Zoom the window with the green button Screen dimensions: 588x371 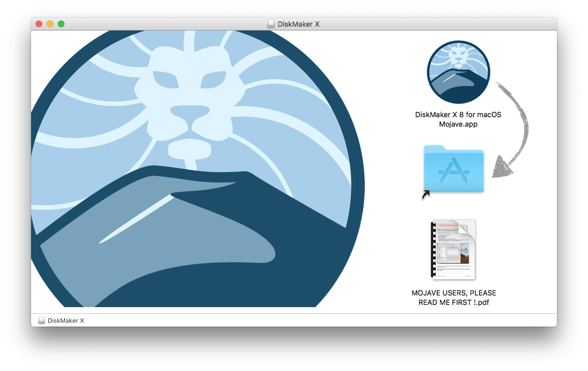(x=61, y=24)
